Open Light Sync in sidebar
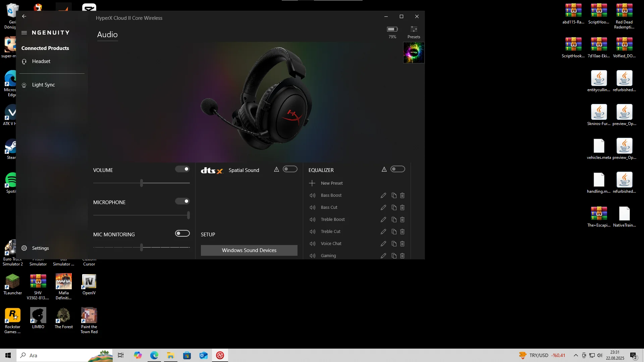The image size is (644, 362). point(43,85)
